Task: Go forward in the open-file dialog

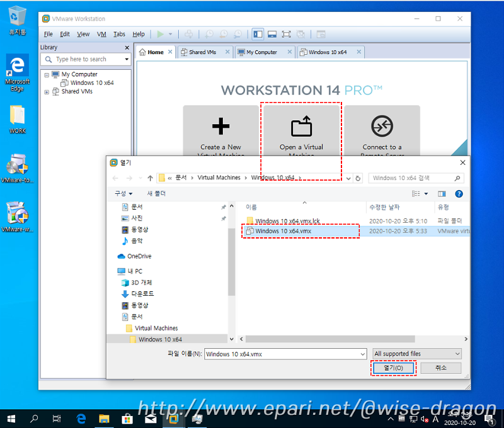Action: coord(129,178)
